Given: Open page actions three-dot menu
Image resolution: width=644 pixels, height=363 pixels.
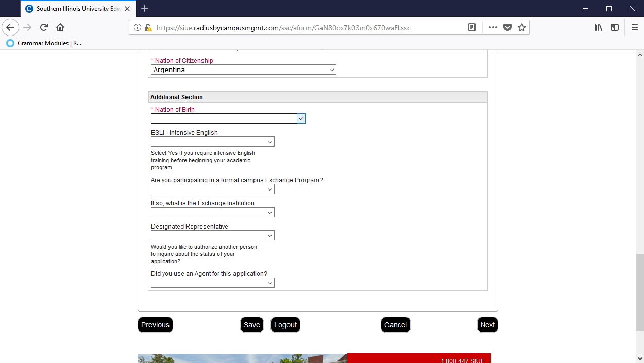Looking at the screenshot, I should (493, 28).
